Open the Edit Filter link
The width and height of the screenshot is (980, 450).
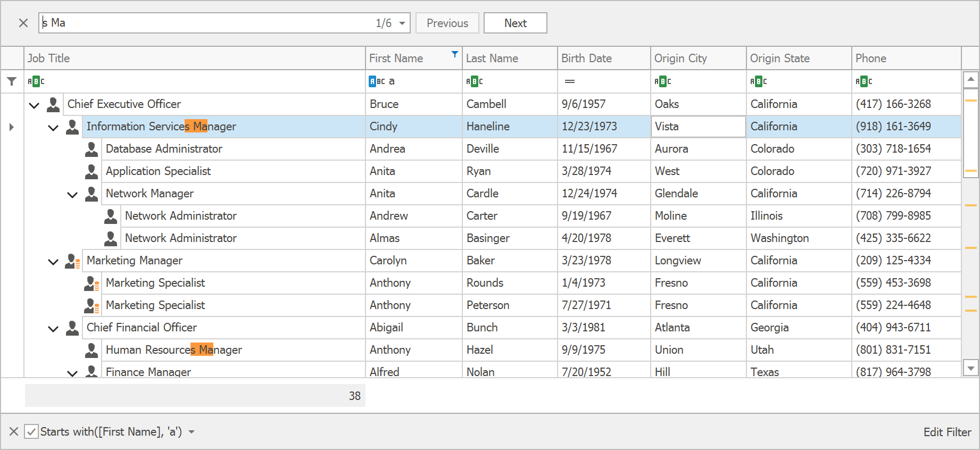click(x=947, y=432)
